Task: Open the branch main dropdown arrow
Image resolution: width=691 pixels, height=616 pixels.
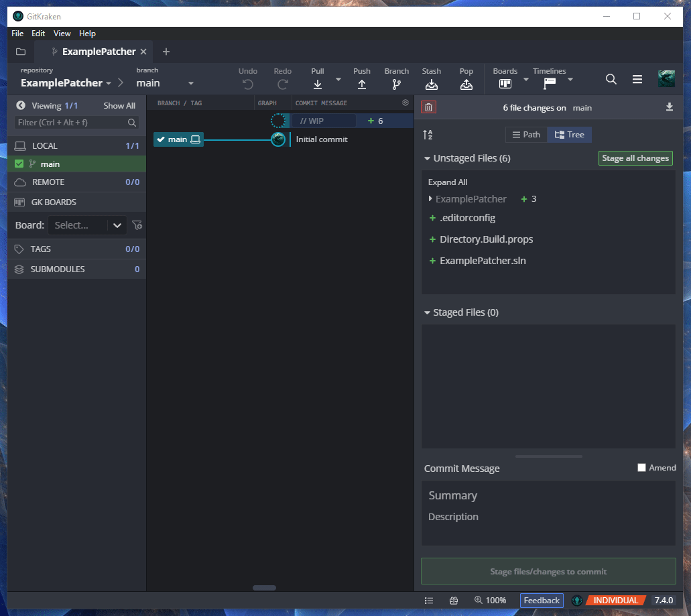Action: (x=191, y=83)
